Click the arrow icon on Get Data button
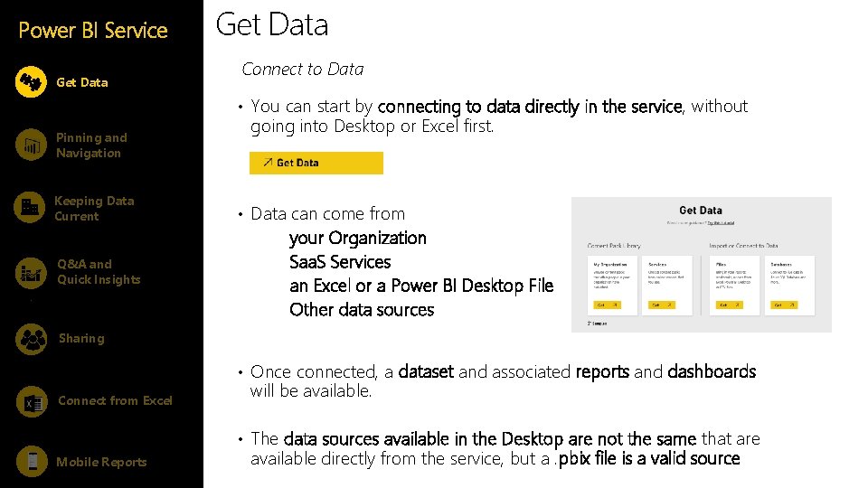Viewport: 868px width, 488px height. point(268,162)
